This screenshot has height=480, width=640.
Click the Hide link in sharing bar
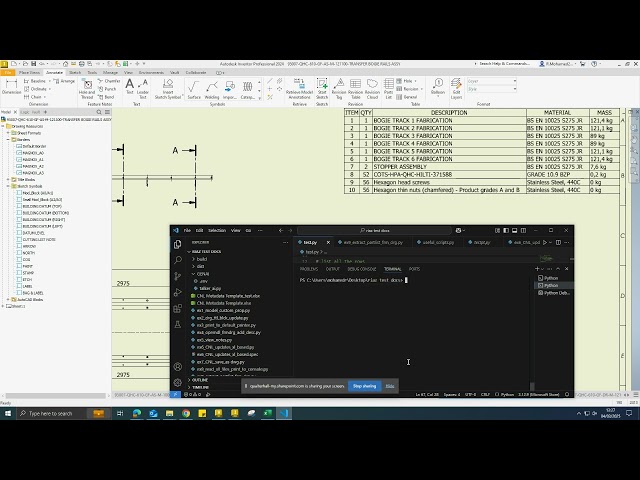390,386
